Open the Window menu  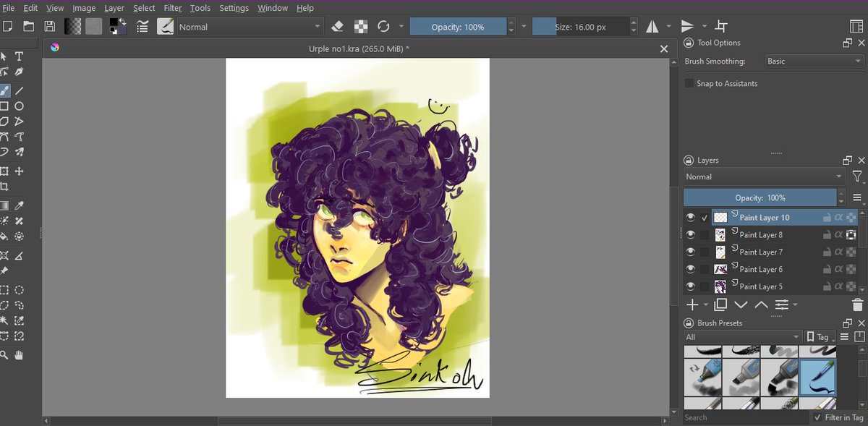coord(273,8)
